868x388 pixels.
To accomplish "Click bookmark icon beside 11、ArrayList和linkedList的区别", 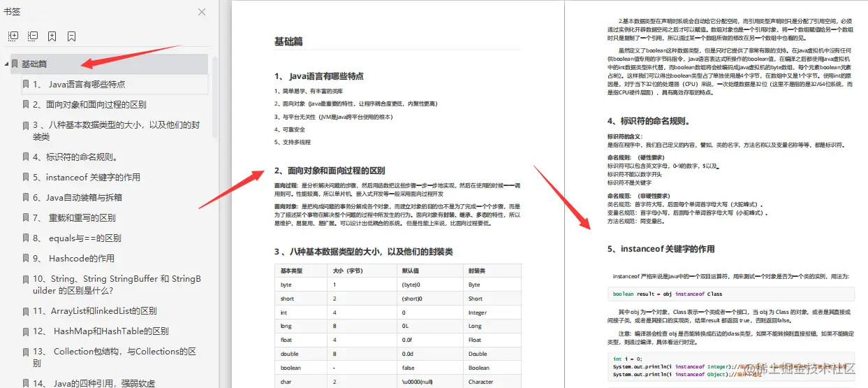I will click(26, 311).
